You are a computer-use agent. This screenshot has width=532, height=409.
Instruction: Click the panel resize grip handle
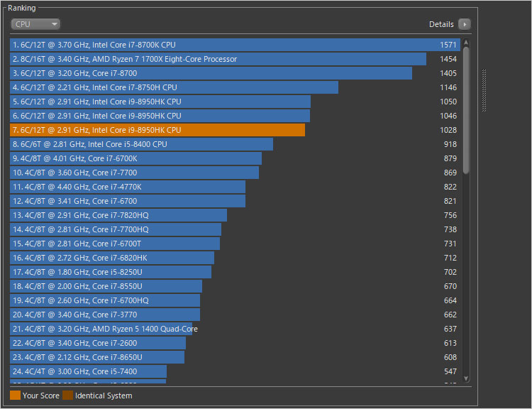pyautogui.click(x=484, y=90)
